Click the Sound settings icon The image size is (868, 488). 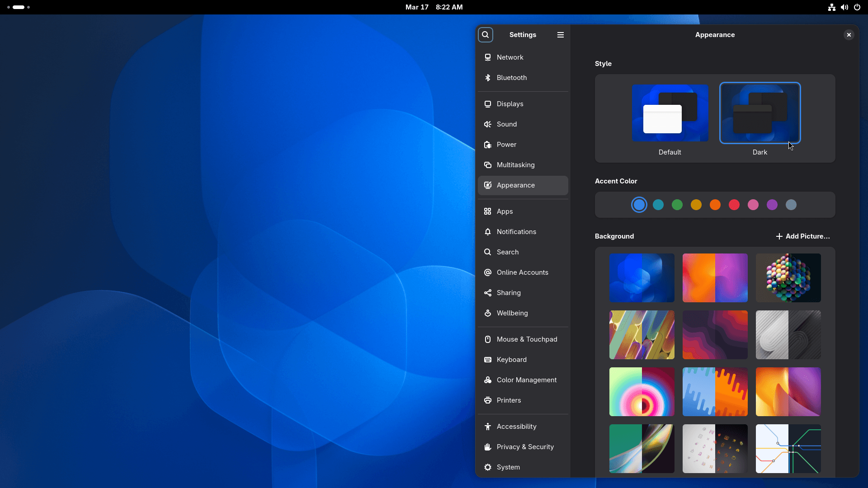[x=488, y=124]
